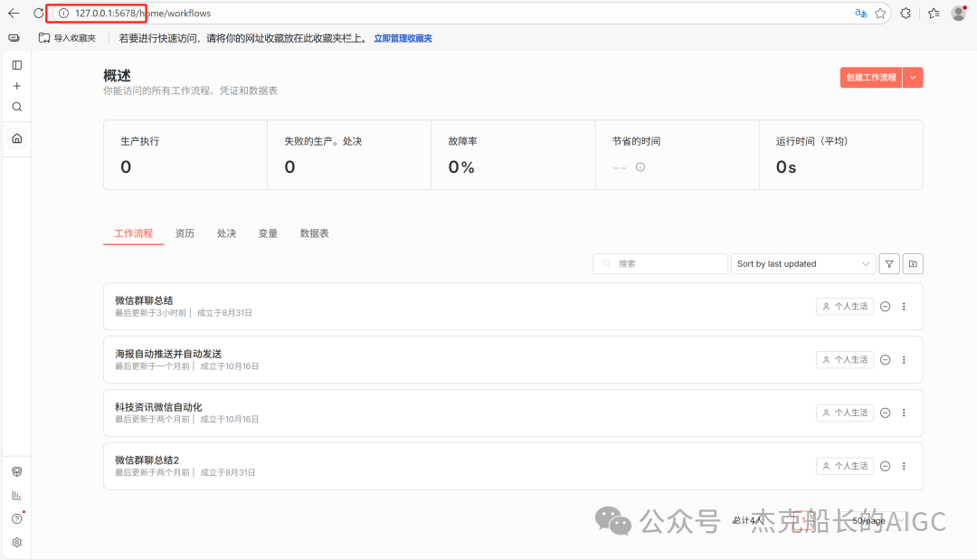Screen dimensions: 977x560
Task: Open the three-dot menu for 科技资讯微信自动化
Action: 904,413
